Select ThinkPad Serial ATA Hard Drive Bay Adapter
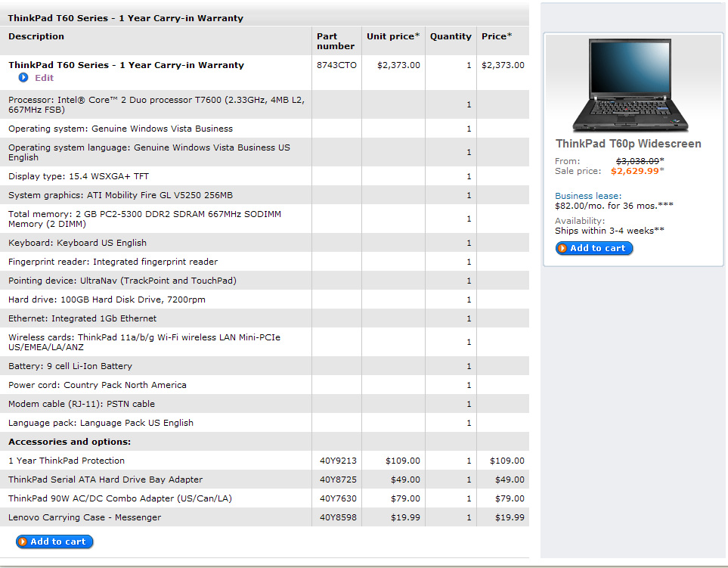This screenshot has height=568, width=728. pos(105,480)
